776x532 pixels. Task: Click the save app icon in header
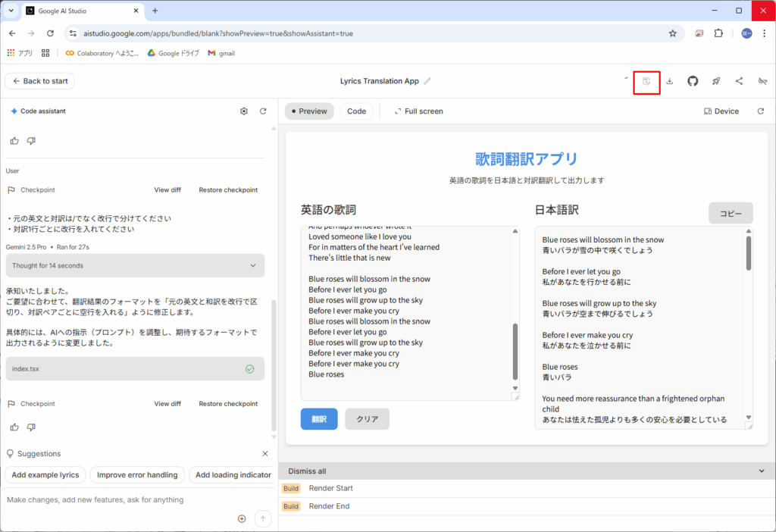[x=646, y=81]
